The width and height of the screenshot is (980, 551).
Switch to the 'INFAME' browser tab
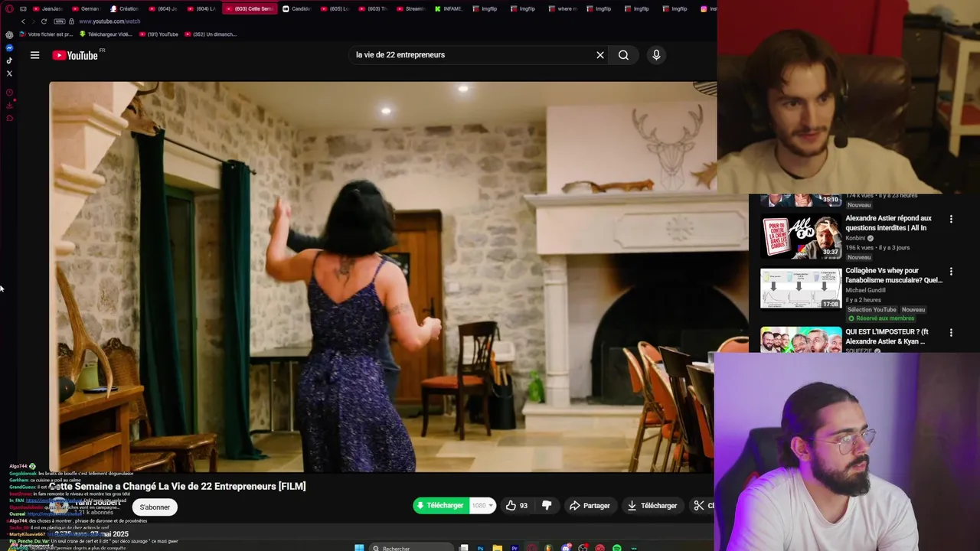[449, 8]
